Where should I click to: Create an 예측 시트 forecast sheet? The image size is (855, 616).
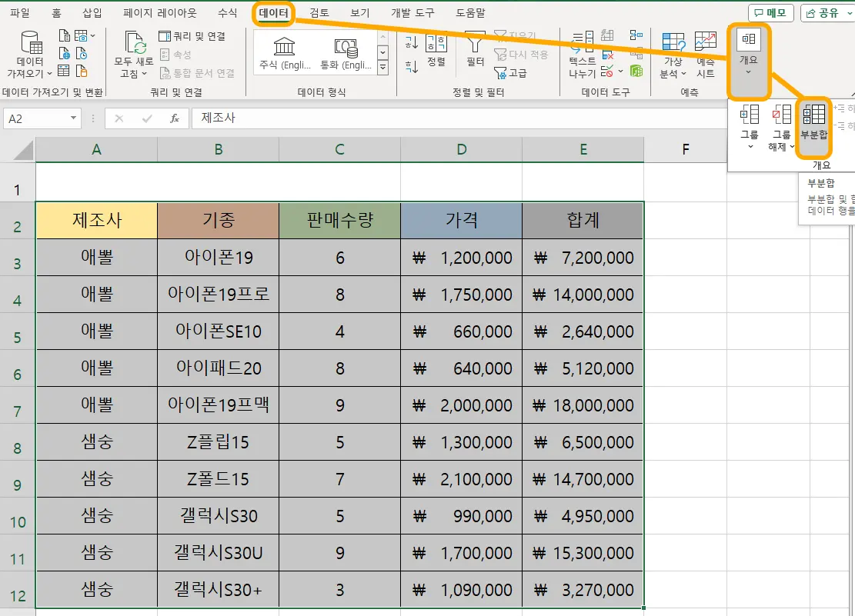click(x=706, y=55)
